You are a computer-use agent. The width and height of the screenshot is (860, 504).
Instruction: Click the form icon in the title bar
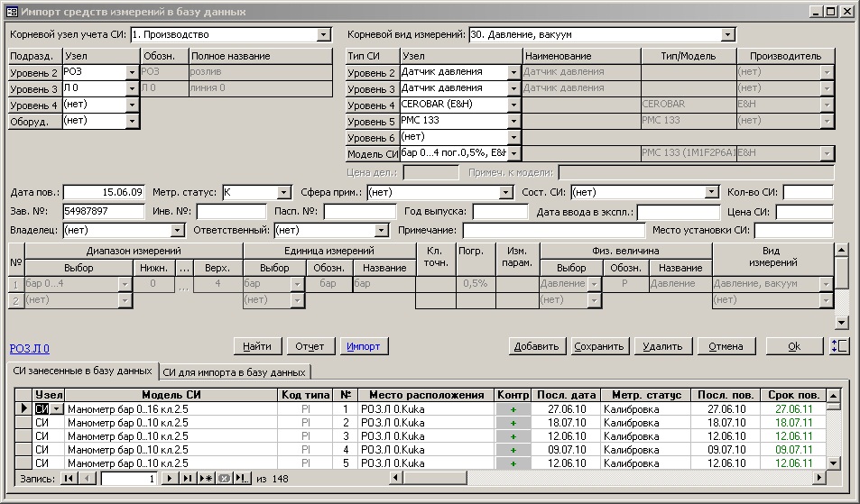pyautogui.click(x=12, y=12)
